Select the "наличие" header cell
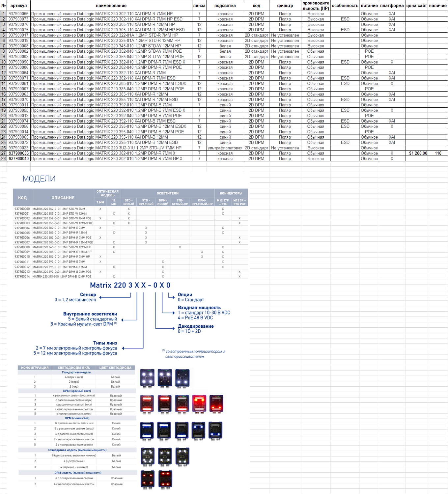The image size is (448, 494). click(x=438, y=6)
